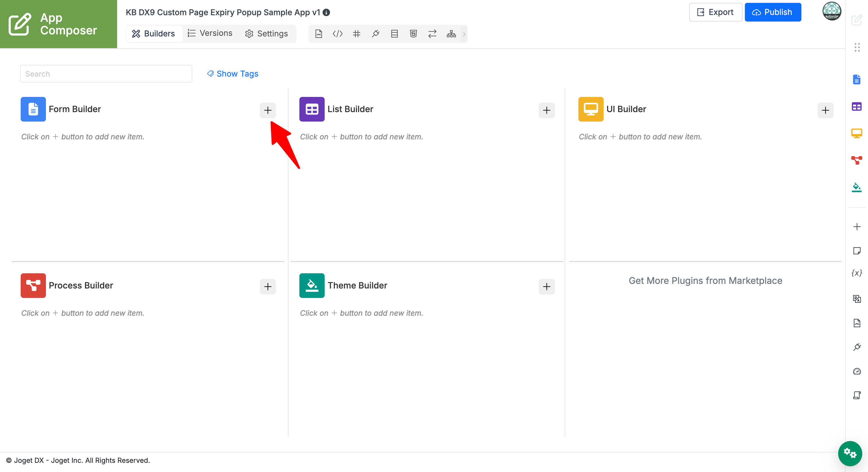Add new item to Theme Builder
This screenshot has width=868, height=472.
click(547, 286)
